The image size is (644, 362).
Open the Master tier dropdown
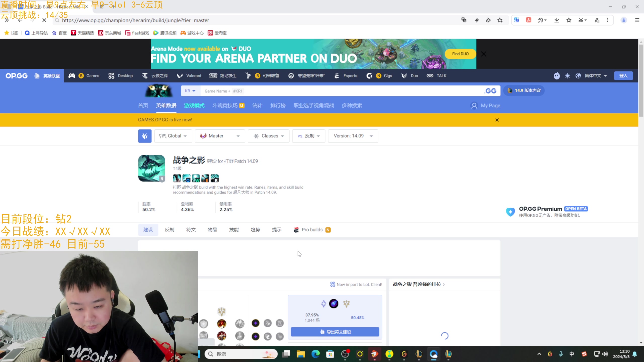pos(220,136)
